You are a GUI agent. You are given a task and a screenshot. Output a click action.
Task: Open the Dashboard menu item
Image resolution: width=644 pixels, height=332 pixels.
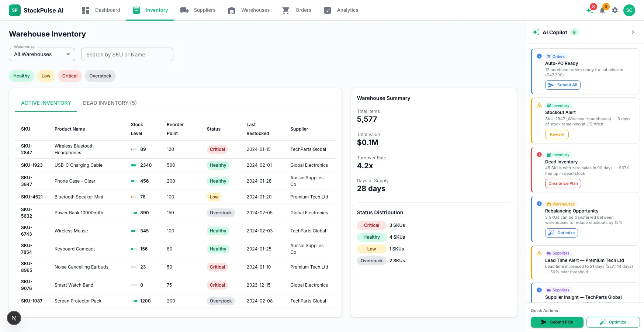click(x=101, y=10)
